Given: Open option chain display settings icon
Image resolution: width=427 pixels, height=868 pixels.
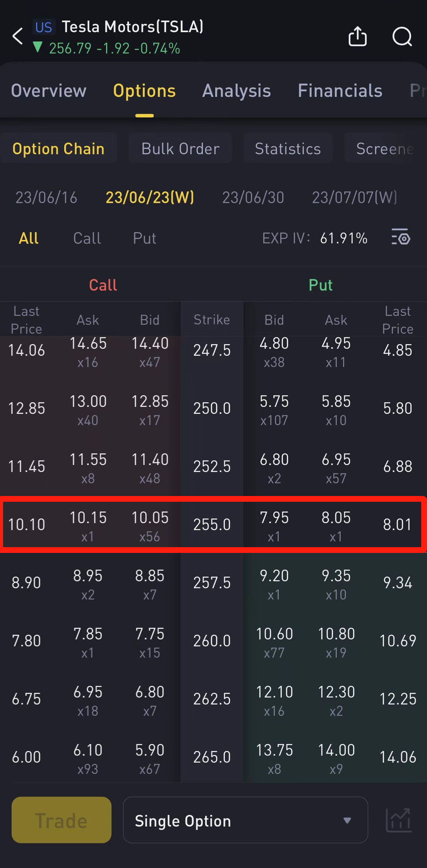Looking at the screenshot, I should [401, 237].
